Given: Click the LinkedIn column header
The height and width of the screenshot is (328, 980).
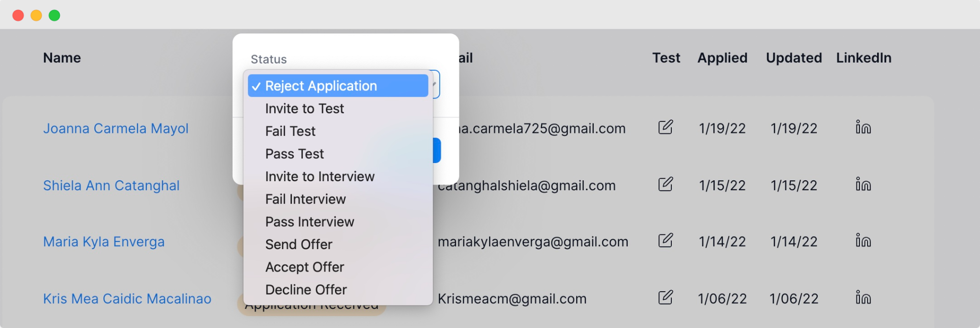Looking at the screenshot, I should click(864, 58).
